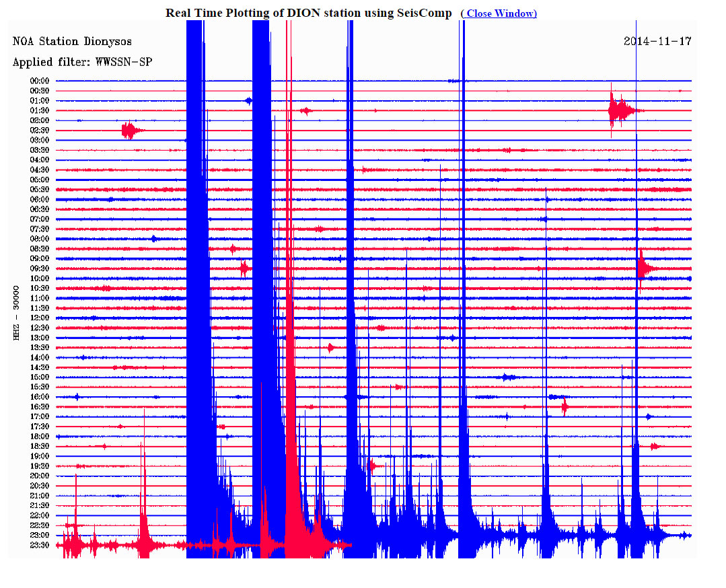This screenshot has width=726, height=588.
Task: Select the 21:00 time row label
Action: [39, 496]
